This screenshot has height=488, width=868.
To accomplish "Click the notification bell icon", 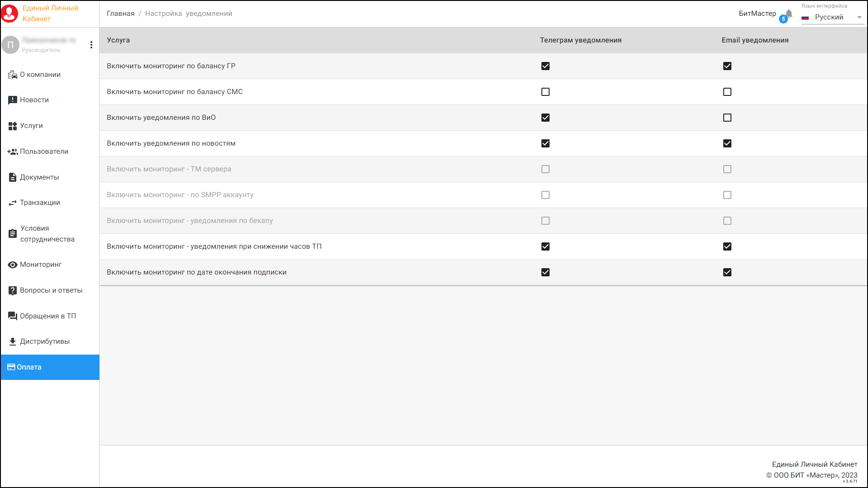I will (x=788, y=14).
